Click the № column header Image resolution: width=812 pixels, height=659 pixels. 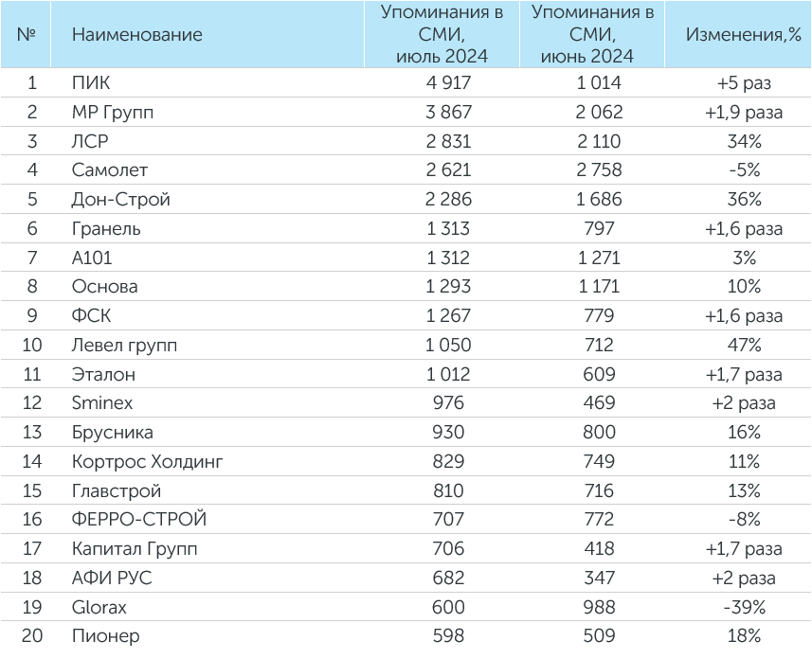click(26, 35)
